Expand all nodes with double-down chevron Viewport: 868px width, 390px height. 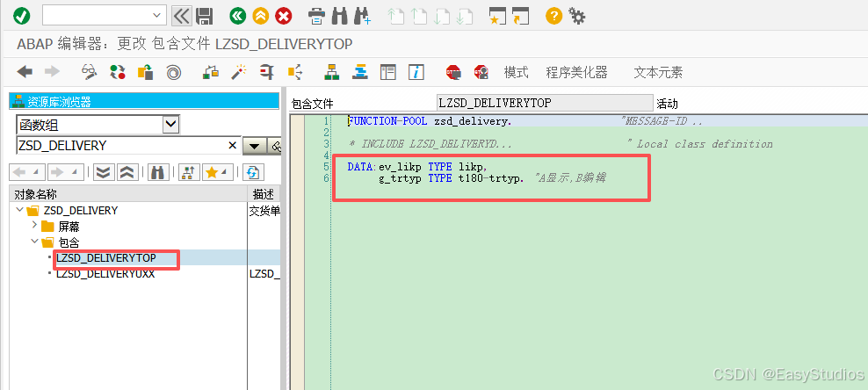103,172
